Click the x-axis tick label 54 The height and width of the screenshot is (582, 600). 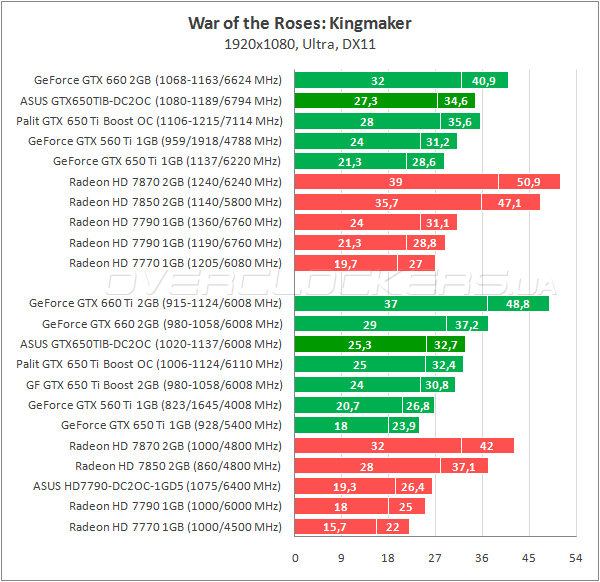[574, 556]
